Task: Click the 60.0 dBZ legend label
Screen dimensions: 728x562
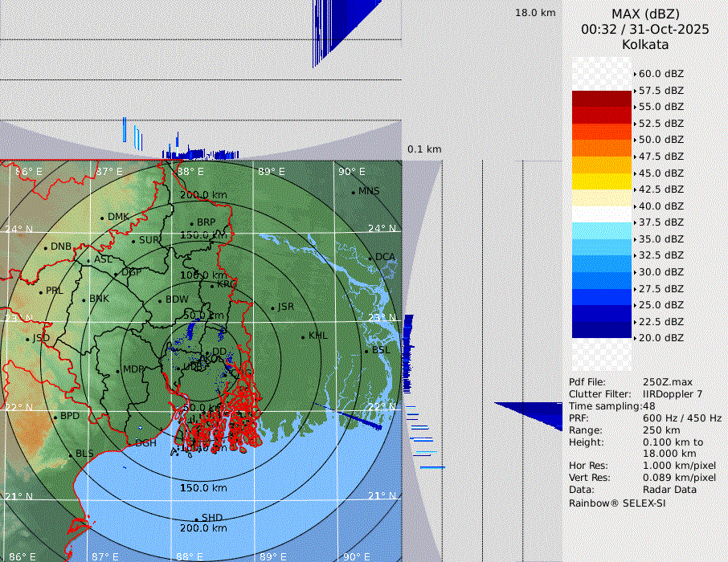Action: pos(661,74)
